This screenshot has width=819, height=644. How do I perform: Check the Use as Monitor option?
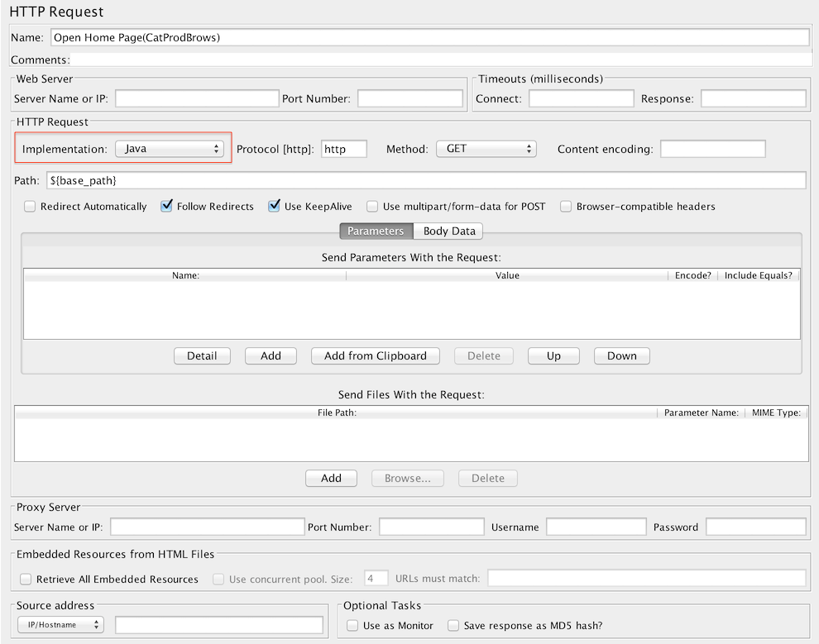[352, 626]
